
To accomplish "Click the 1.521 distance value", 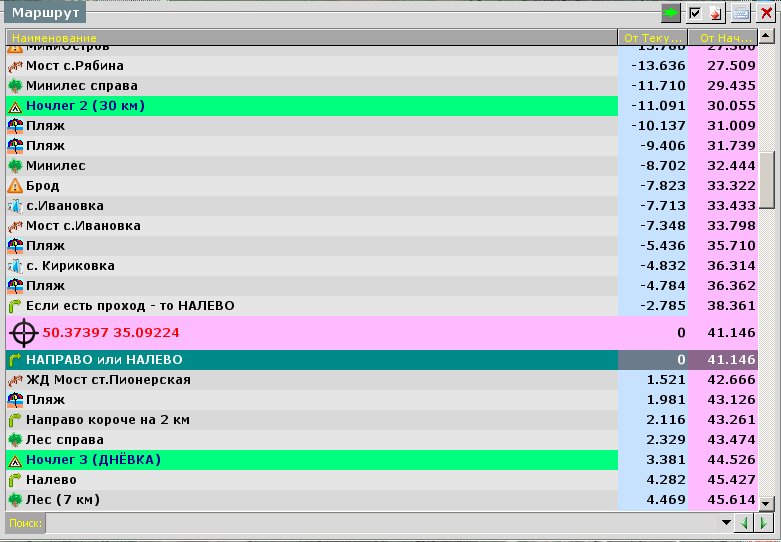I will click(666, 380).
